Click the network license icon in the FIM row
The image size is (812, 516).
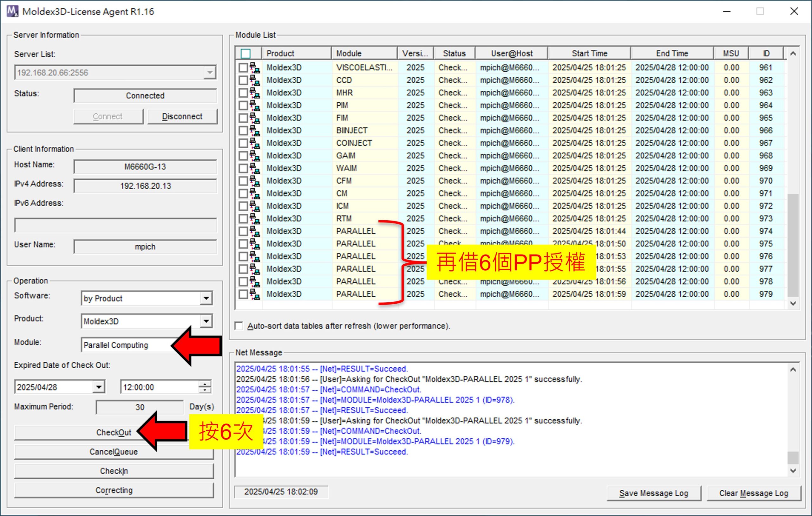coord(255,118)
